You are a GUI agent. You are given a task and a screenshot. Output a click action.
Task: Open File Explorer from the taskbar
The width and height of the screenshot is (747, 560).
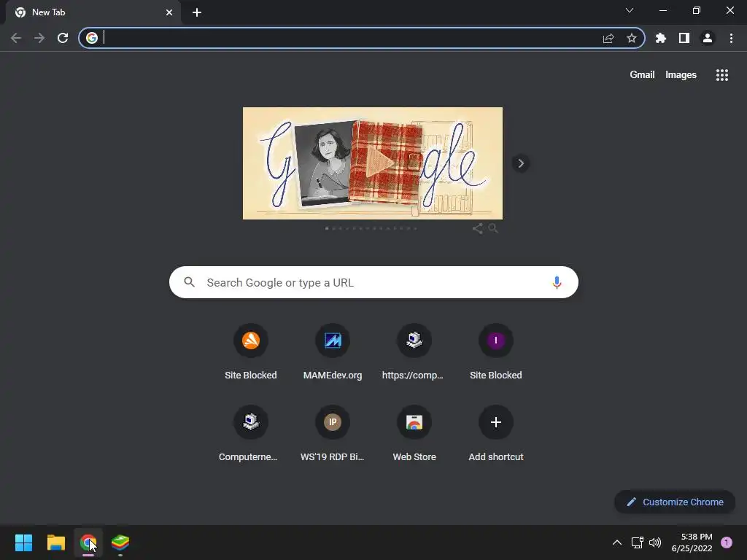click(56, 542)
